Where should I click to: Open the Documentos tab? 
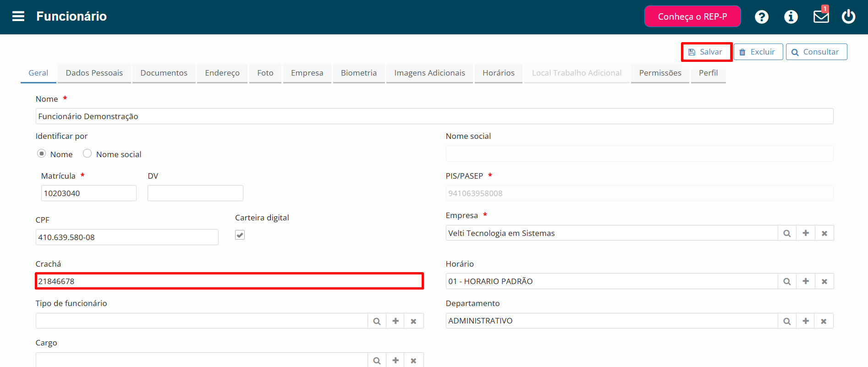click(x=164, y=73)
